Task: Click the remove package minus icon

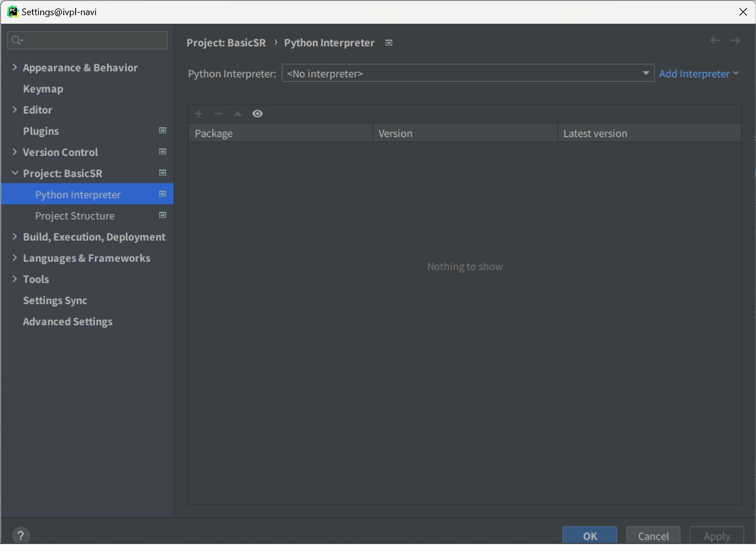Action: [217, 113]
